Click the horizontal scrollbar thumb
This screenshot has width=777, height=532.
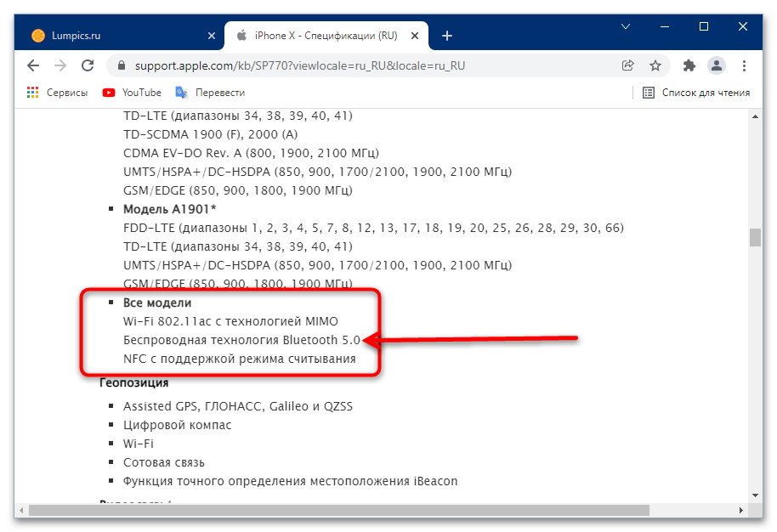[339, 510]
